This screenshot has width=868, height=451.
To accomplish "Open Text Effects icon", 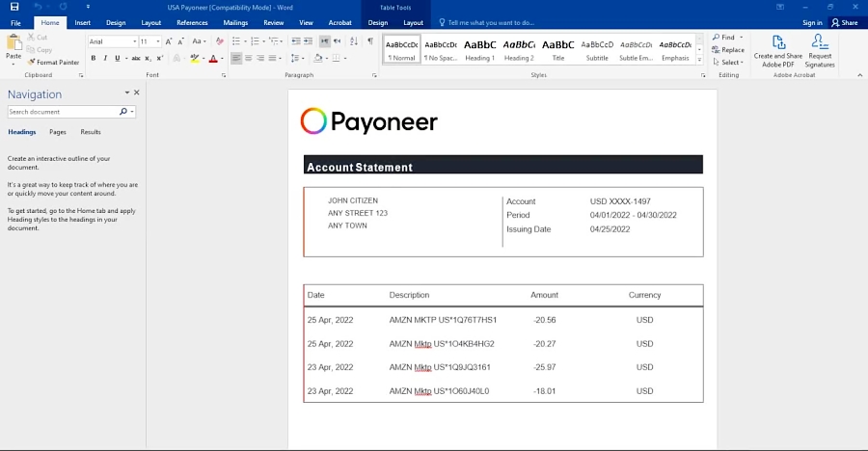I will (x=176, y=58).
